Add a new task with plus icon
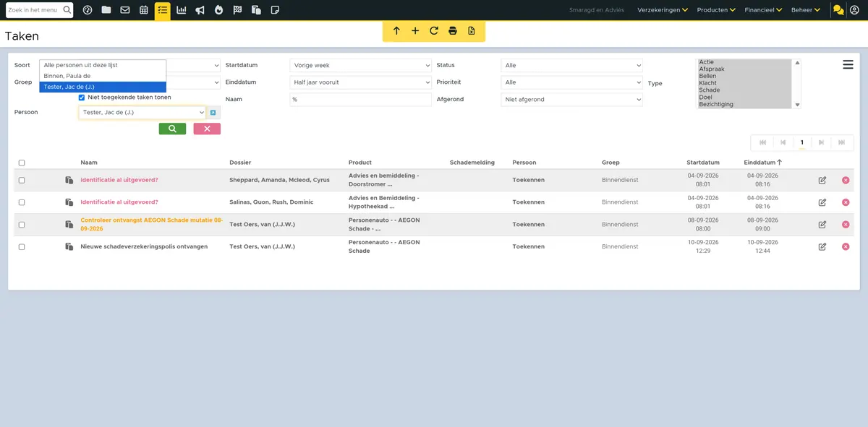The image size is (868, 427). click(415, 31)
